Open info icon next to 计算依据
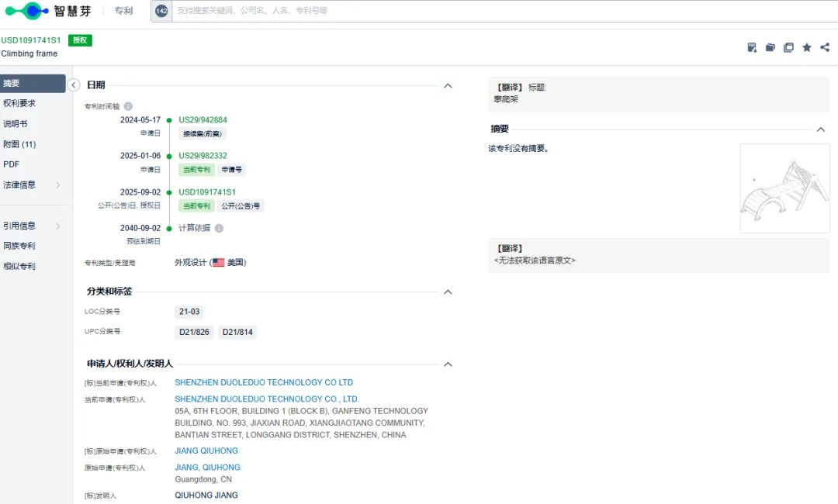 point(219,228)
